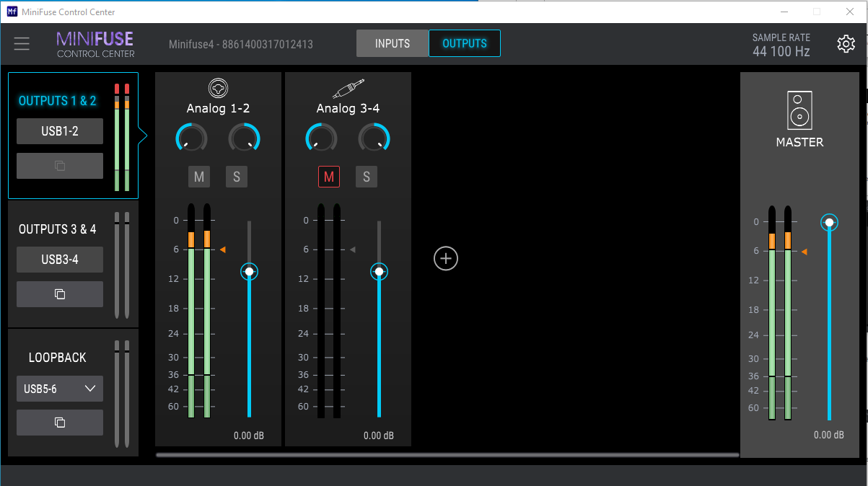Image resolution: width=868 pixels, height=486 pixels.
Task: Click the Minifuse4 device serial text
Action: (x=241, y=44)
